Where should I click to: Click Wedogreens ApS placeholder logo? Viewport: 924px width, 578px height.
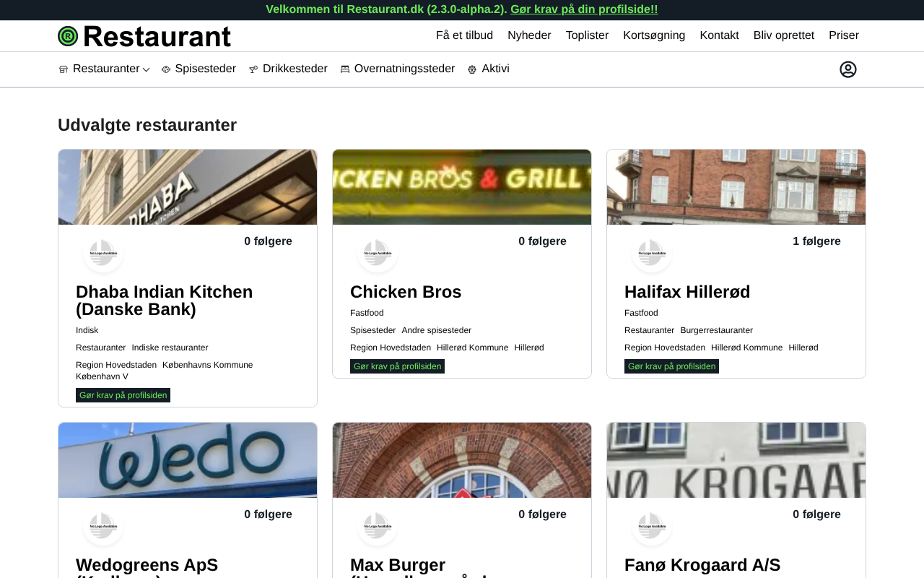[103, 526]
